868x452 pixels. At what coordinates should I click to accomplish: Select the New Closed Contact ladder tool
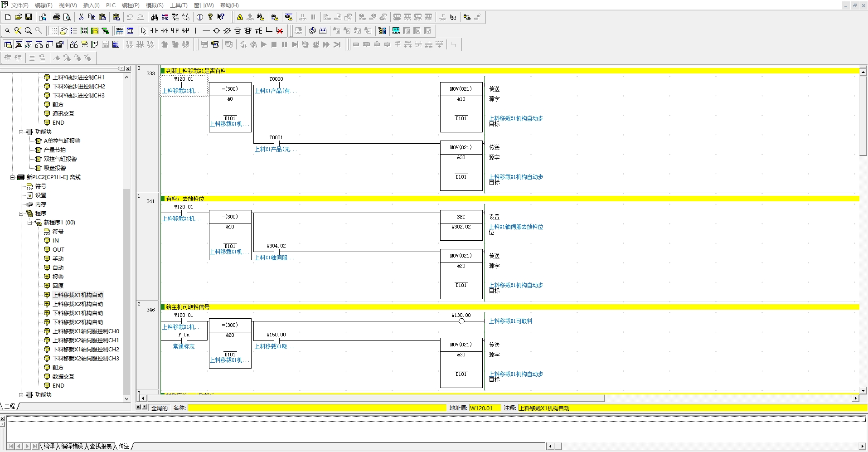click(x=165, y=31)
